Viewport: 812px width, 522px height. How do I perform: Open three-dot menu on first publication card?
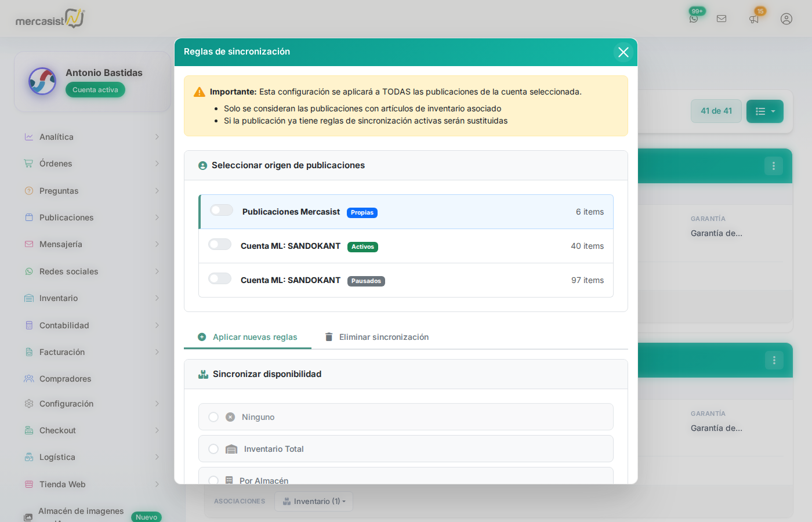(774, 166)
